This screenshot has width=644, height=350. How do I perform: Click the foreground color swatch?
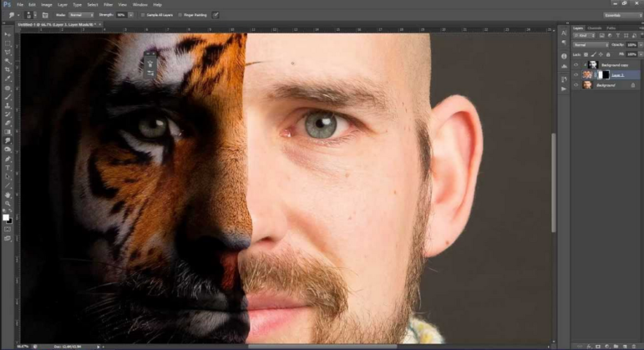point(6,217)
